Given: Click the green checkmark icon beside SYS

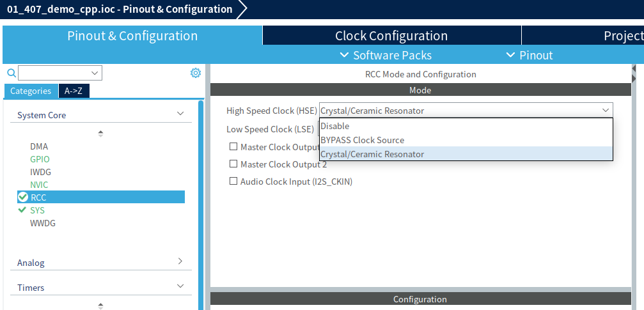Looking at the screenshot, I should pyautogui.click(x=22, y=210).
